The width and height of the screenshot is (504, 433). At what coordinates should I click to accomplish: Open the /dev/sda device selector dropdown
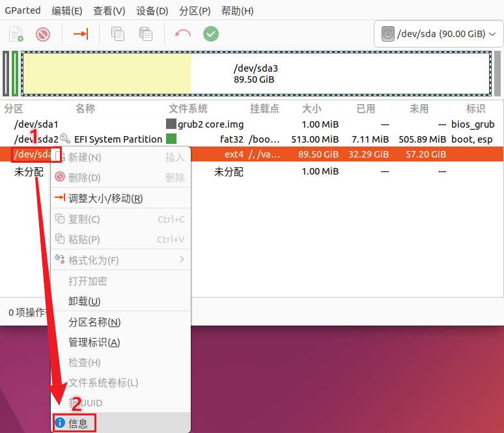438,34
